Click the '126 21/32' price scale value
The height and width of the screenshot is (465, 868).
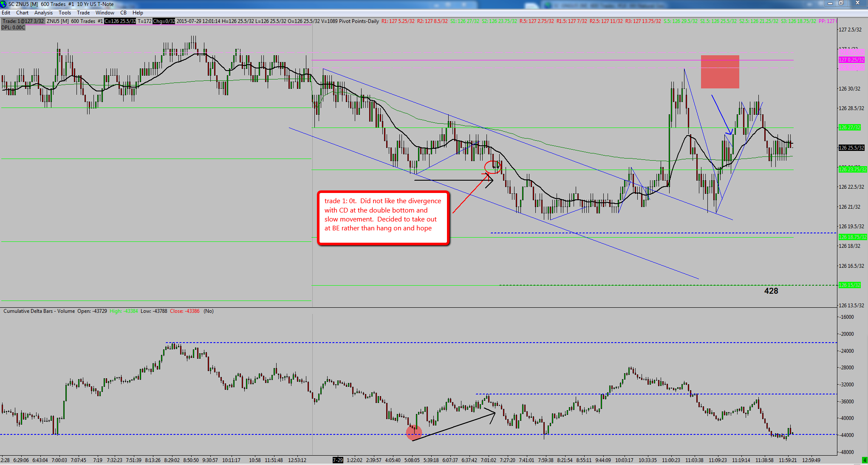tap(849, 207)
